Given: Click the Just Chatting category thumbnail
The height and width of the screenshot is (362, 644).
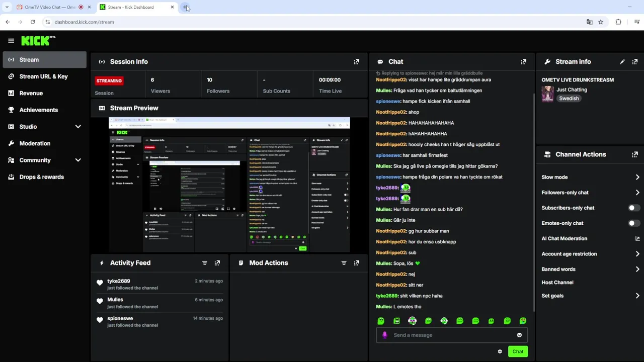Looking at the screenshot, I should 547,94.
